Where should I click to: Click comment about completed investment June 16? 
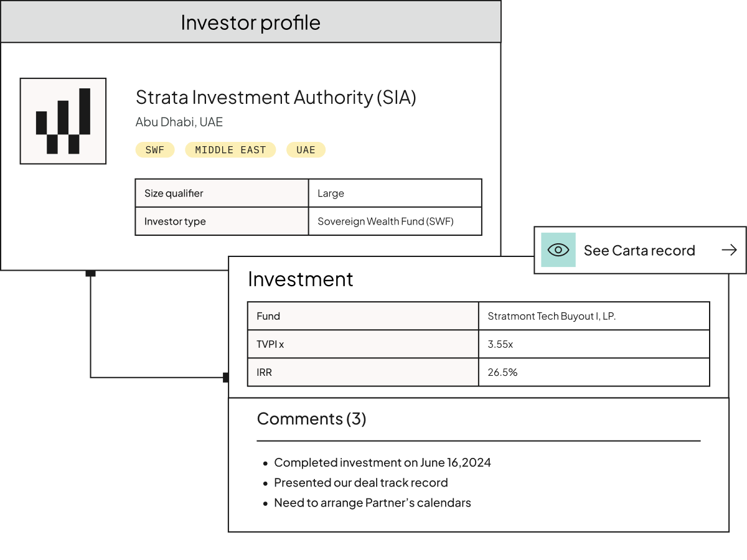pyautogui.click(x=382, y=462)
